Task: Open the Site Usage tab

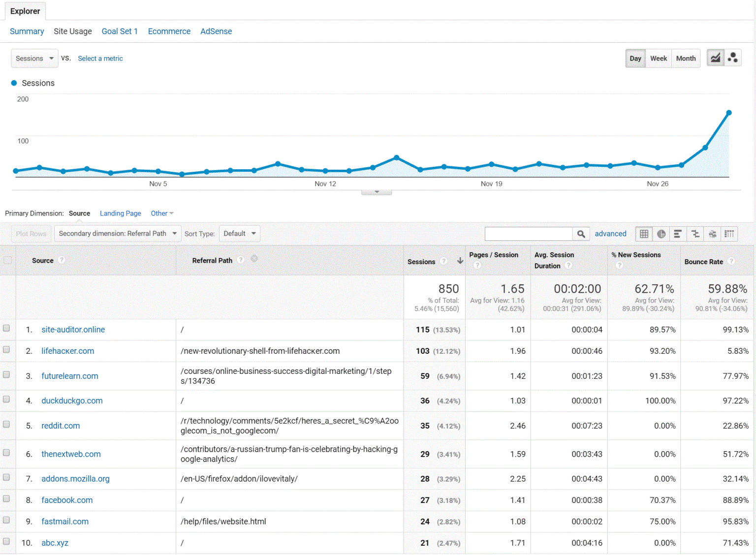Action: click(x=72, y=31)
